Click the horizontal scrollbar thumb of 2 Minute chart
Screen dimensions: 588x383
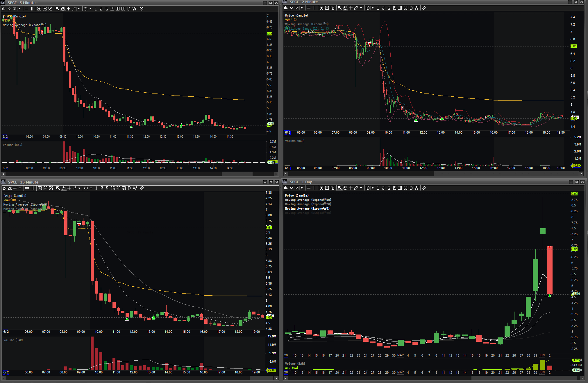click(x=505, y=174)
